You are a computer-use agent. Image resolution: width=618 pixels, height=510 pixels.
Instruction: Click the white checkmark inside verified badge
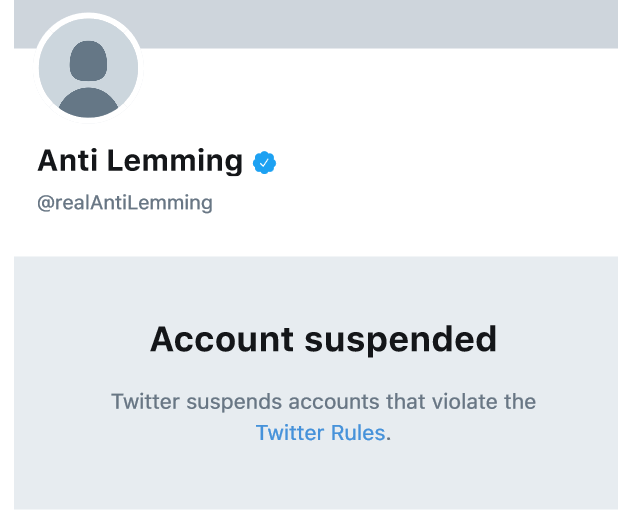(264, 162)
